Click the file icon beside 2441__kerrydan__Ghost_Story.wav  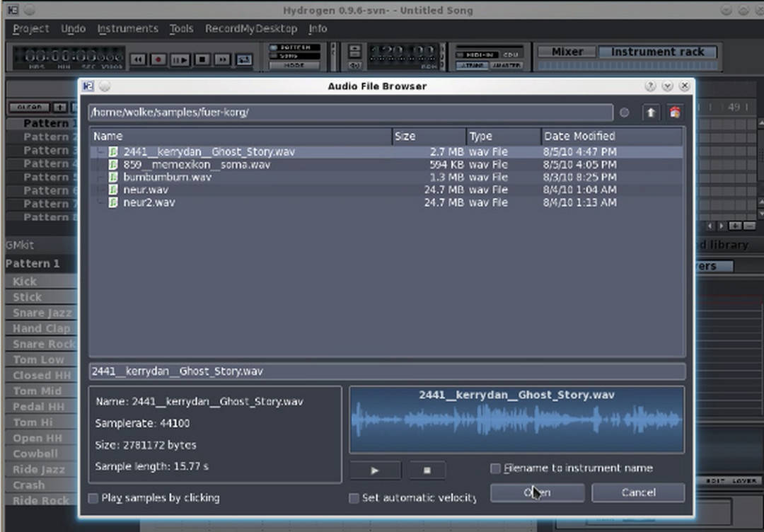113,152
